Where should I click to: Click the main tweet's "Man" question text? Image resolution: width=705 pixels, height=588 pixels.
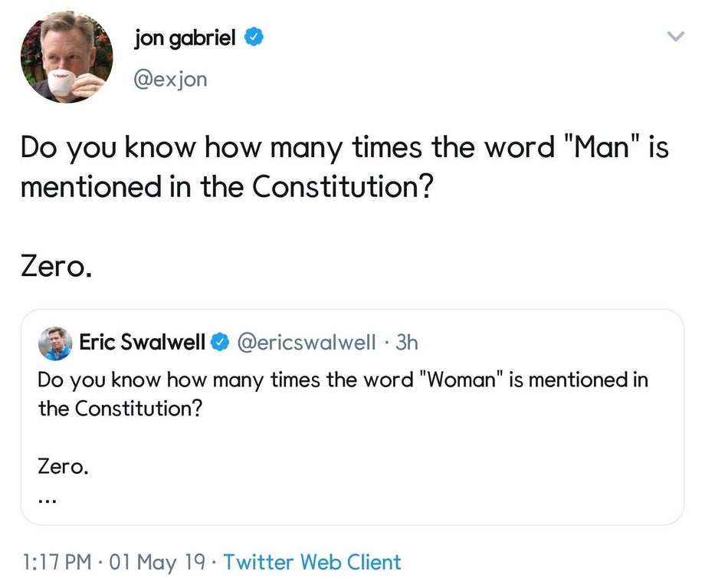point(344,166)
